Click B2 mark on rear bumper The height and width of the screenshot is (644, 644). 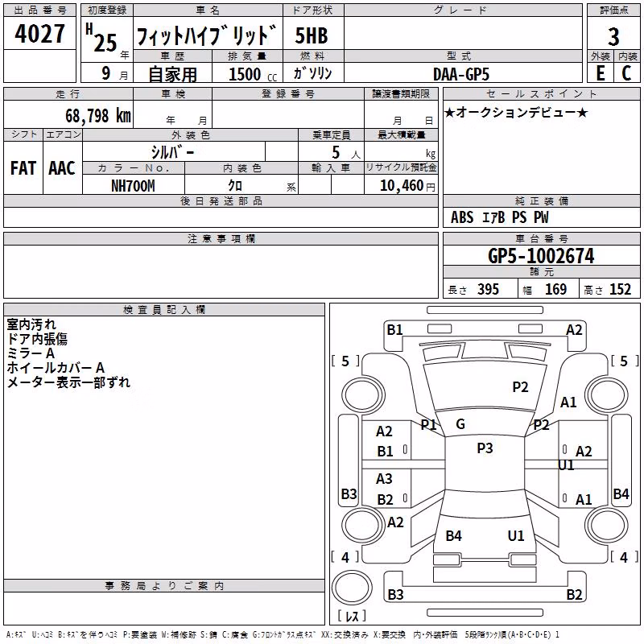point(574,595)
